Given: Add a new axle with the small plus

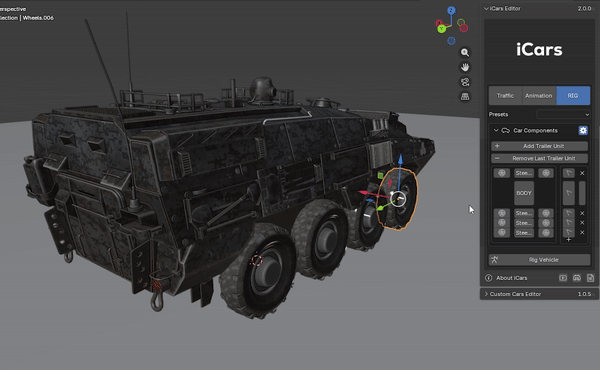Looking at the screenshot, I should click(x=569, y=240).
